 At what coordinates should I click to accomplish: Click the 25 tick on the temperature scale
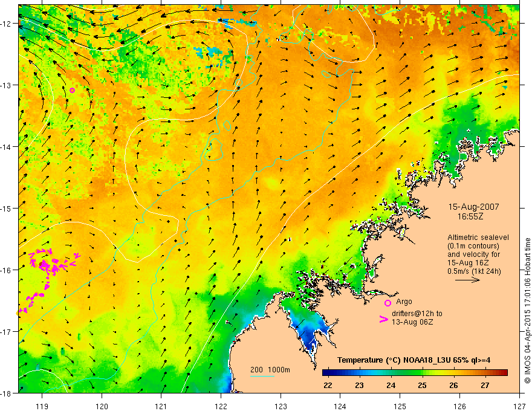pos(422,386)
